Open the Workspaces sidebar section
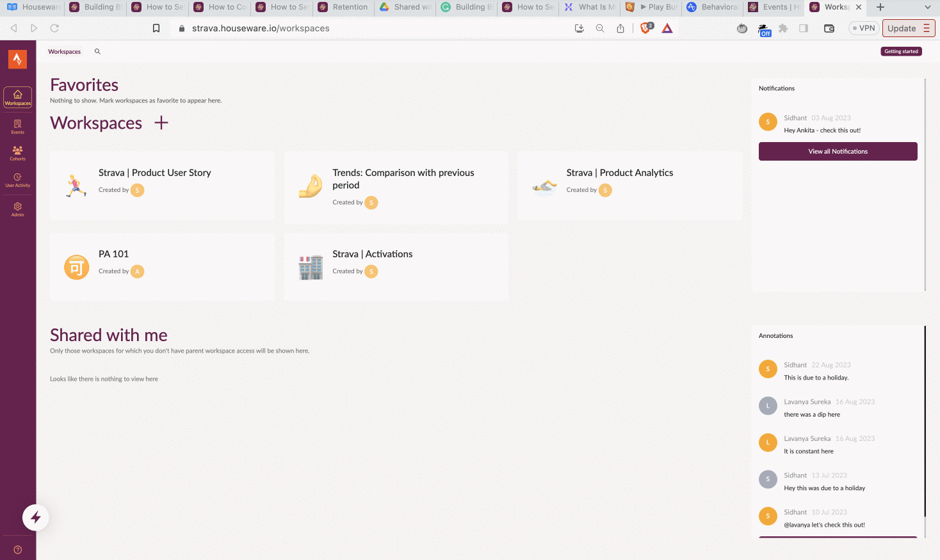 tap(17, 97)
